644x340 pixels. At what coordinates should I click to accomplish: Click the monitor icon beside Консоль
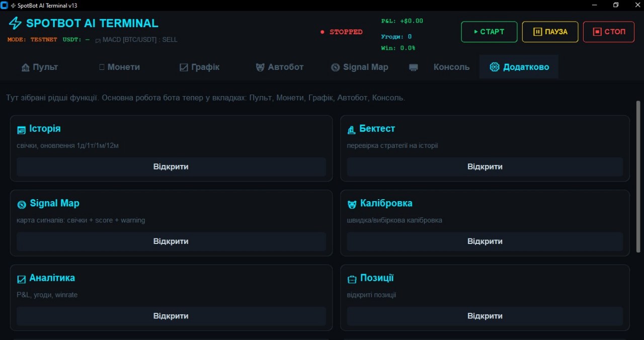(414, 67)
